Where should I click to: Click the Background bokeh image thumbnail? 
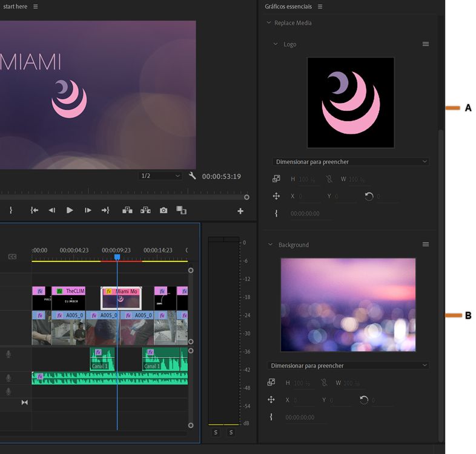click(348, 304)
